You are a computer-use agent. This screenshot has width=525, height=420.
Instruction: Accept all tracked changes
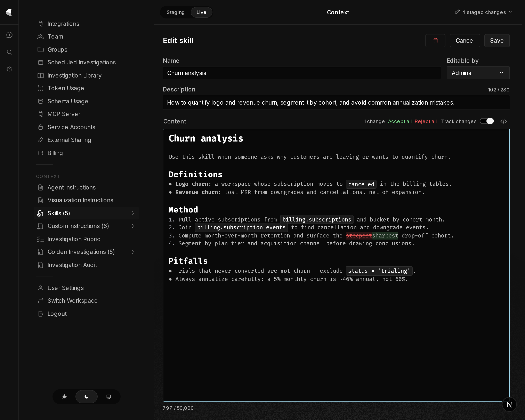[399, 121]
